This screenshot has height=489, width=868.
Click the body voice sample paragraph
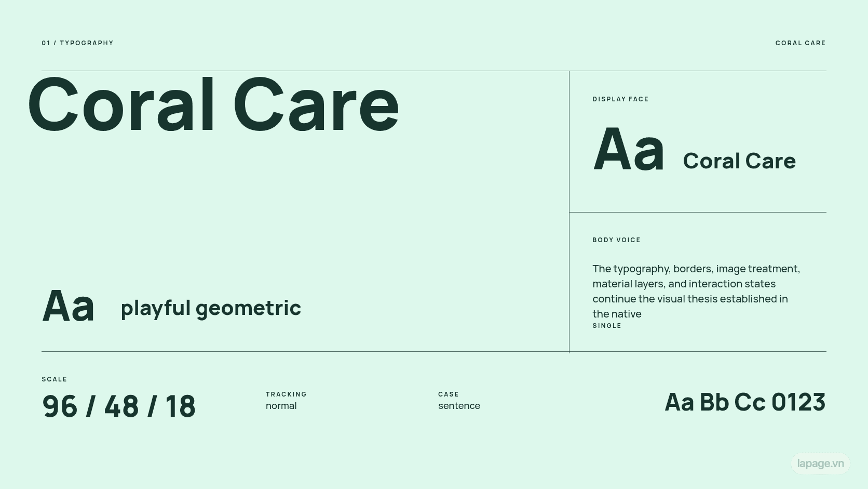tap(696, 291)
